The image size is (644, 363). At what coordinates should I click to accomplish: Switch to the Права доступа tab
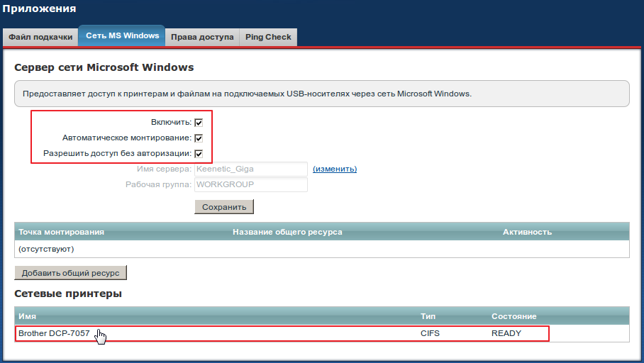point(202,37)
